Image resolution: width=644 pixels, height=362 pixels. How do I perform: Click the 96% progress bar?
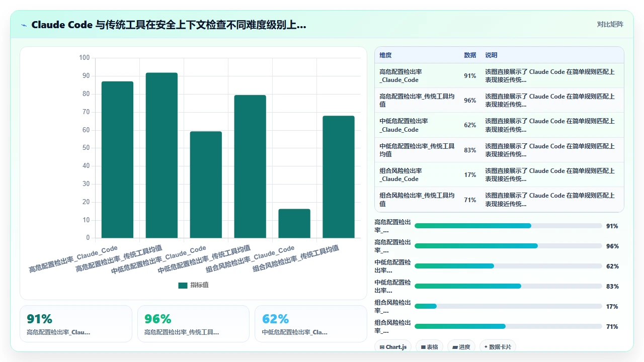tap(508, 246)
